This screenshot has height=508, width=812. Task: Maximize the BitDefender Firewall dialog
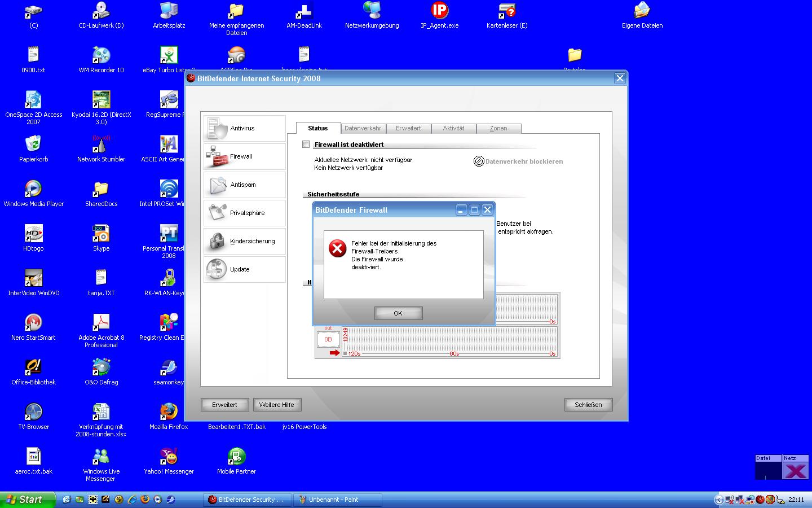(474, 210)
